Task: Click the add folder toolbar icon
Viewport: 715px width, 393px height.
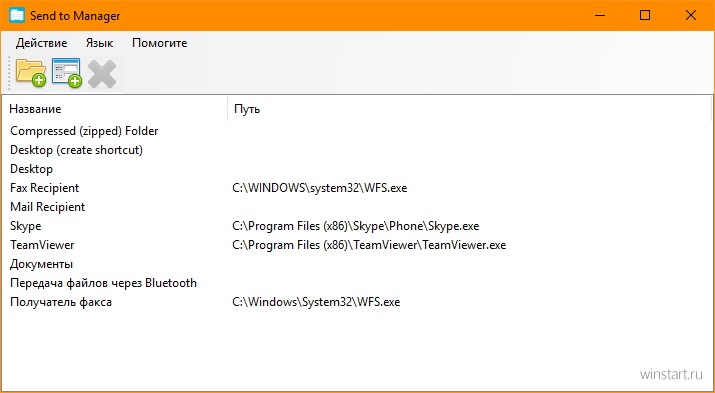Action: pos(31,72)
